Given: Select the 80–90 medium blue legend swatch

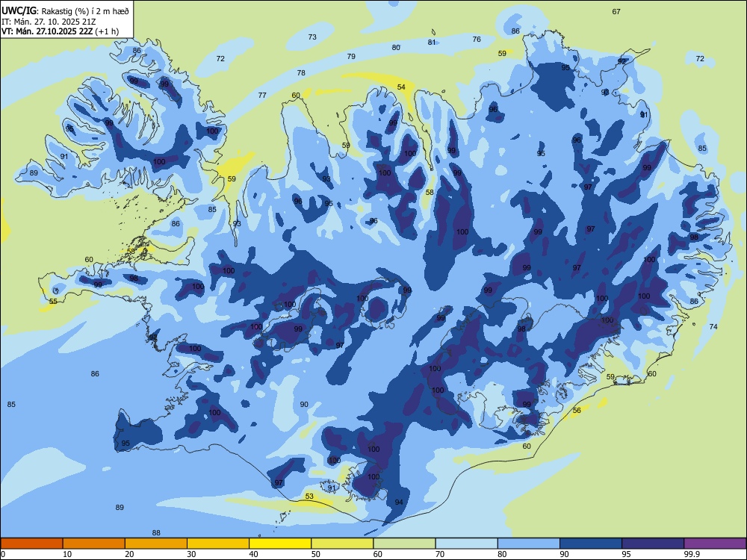Looking at the screenshot, I should (529, 544).
